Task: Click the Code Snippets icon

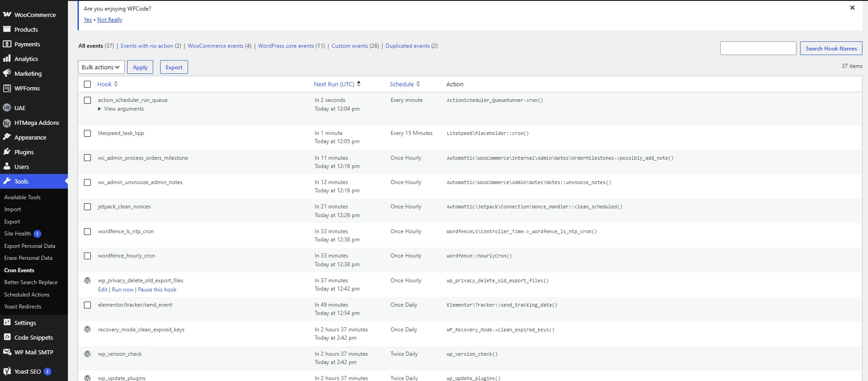Action: pos(7,337)
